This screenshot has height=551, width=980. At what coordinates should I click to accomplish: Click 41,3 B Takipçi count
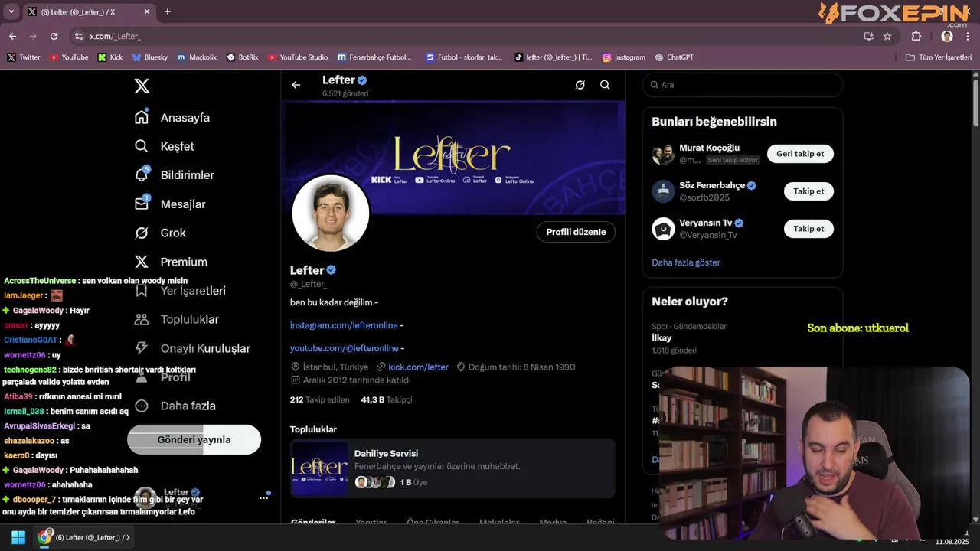[x=387, y=399]
